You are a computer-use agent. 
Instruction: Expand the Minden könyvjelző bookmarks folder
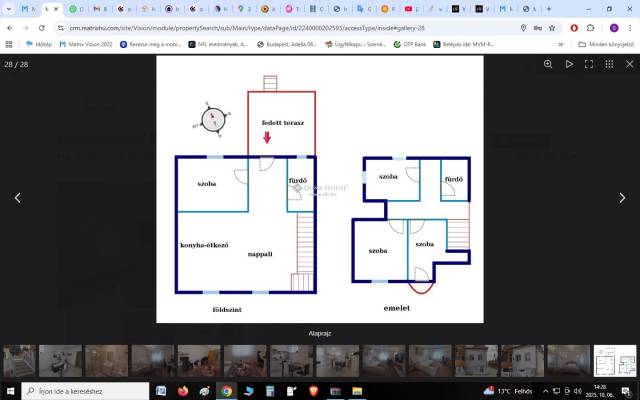[x=608, y=45]
